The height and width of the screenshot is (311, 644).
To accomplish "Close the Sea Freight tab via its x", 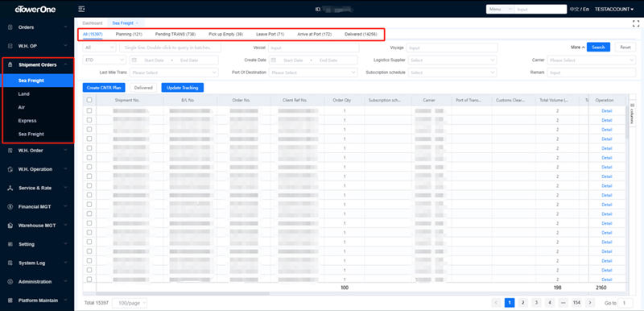I will [x=137, y=23].
